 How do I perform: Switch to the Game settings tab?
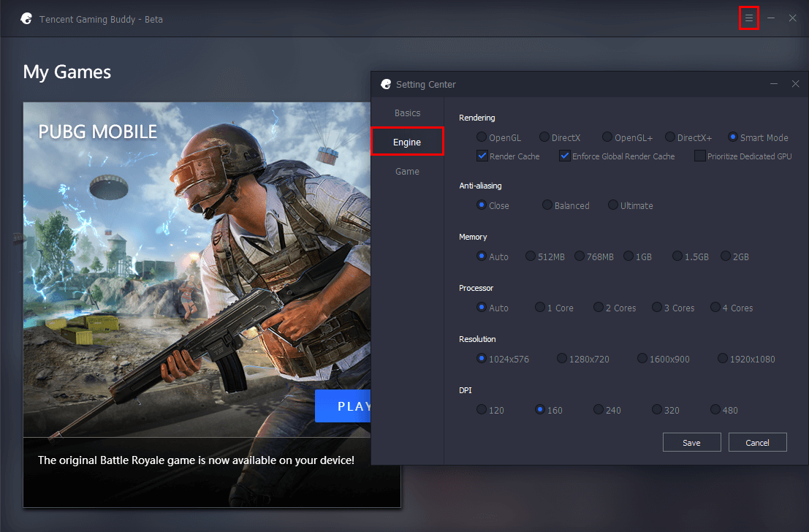coord(407,171)
